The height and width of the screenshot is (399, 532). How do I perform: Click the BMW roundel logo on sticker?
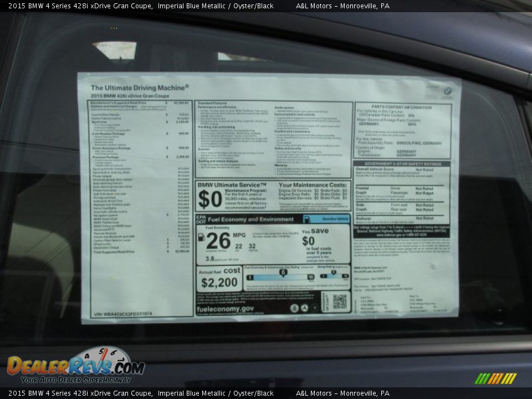click(447, 91)
